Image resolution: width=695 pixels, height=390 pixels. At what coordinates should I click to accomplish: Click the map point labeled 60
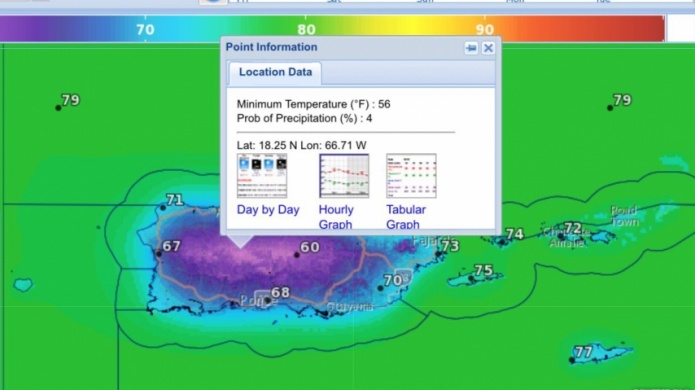point(297,255)
